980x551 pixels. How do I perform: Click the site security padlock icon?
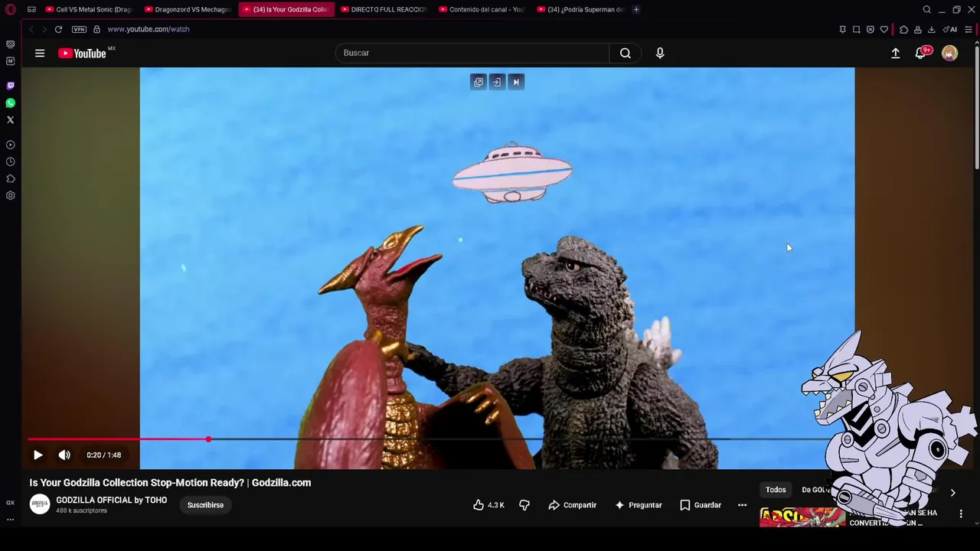coord(96,29)
